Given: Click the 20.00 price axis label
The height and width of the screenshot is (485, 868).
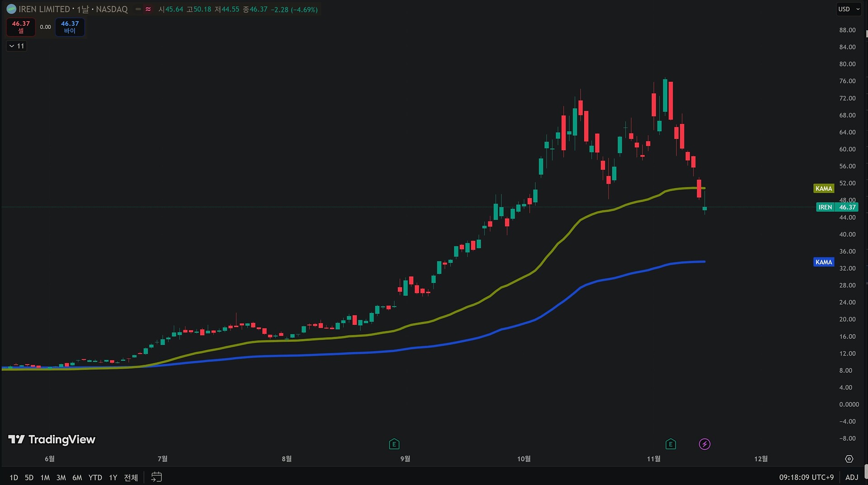Looking at the screenshot, I should click(847, 319).
